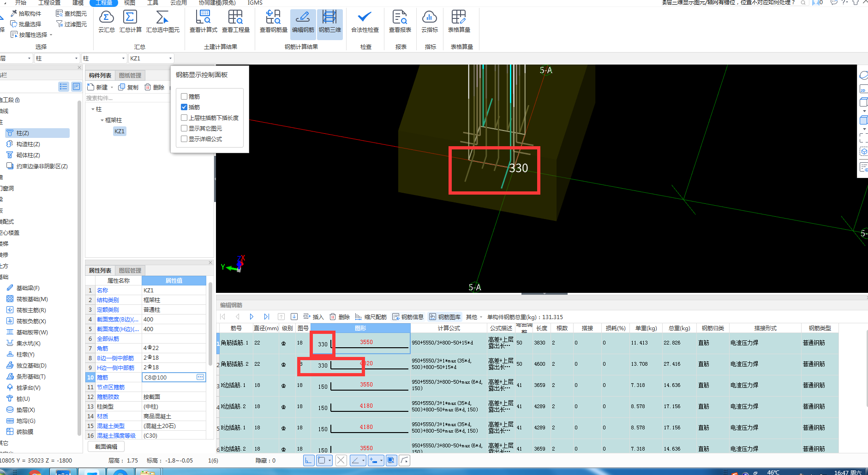Run 合法性检查 validity check
Image resolution: width=868 pixels, height=475 pixels.
[x=365, y=22]
